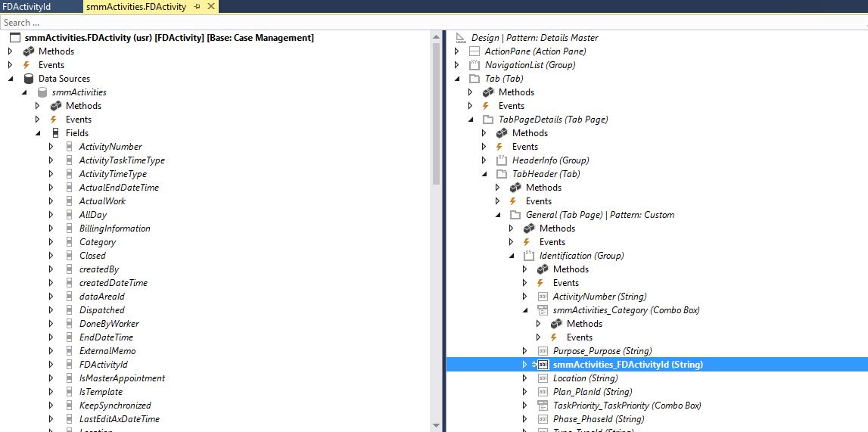Collapse the smmActivities_Category combo box node
This screenshot has height=432, width=868.
pyautogui.click(x=524, y=310)
